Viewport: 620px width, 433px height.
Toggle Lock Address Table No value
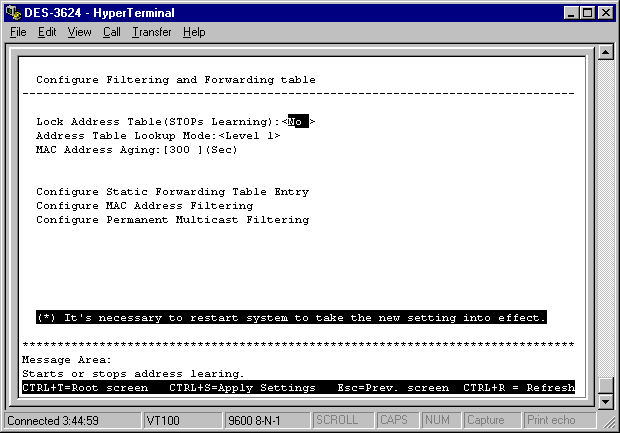pos(298,121)
